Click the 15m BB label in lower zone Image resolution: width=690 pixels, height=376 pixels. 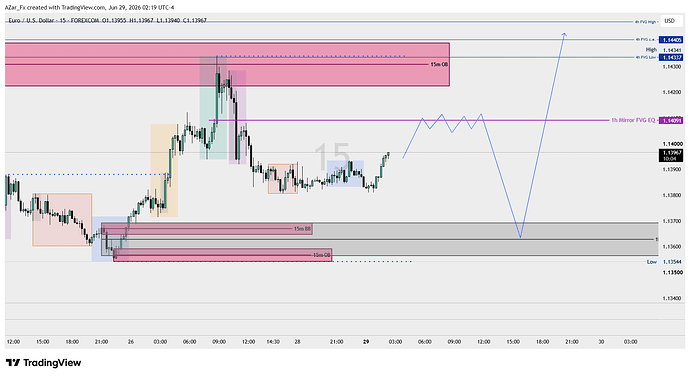tap(302, 229)
